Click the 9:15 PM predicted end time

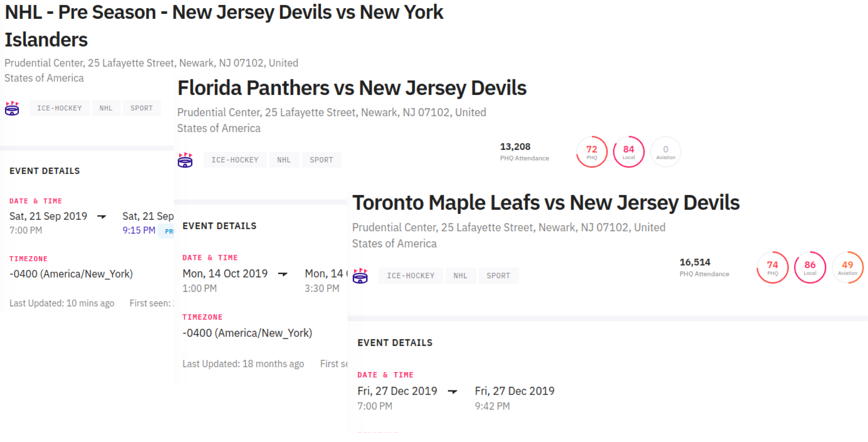(x=139, y=230)
